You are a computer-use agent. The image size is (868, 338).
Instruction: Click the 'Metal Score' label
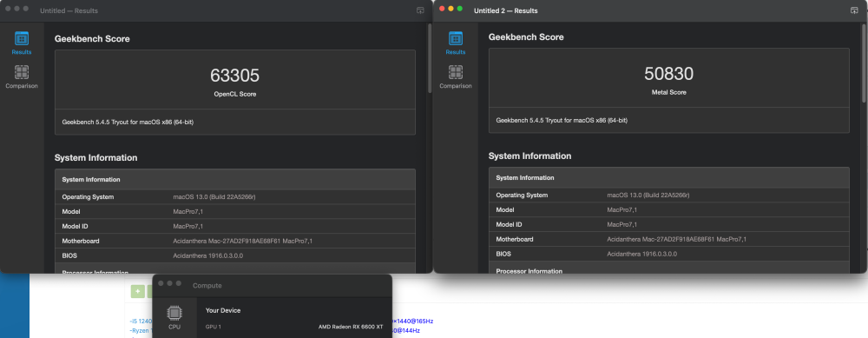click(x=668, y=92)
